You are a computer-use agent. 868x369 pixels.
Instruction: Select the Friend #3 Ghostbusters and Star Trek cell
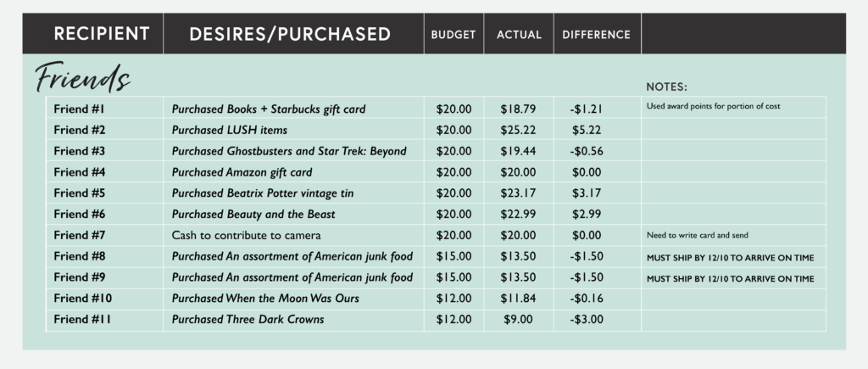pyautogui.click(x=293, y=151)
